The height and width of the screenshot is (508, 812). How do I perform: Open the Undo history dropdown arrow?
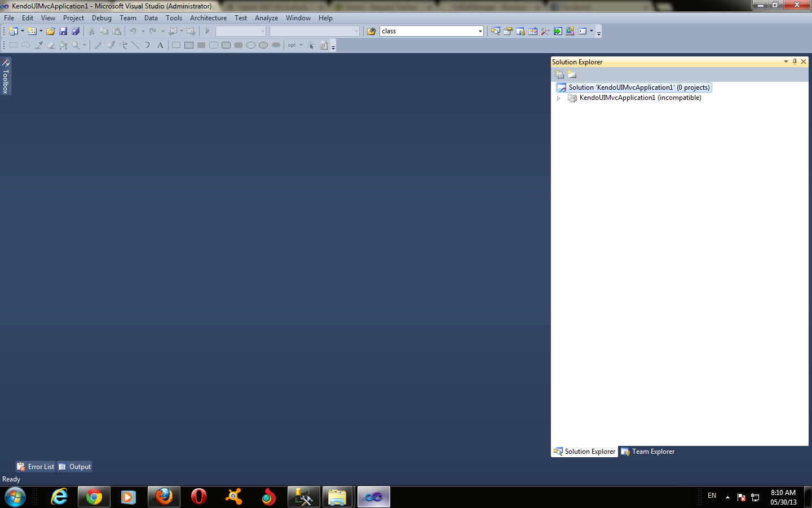pyautogui.click(x=143, y=31)
